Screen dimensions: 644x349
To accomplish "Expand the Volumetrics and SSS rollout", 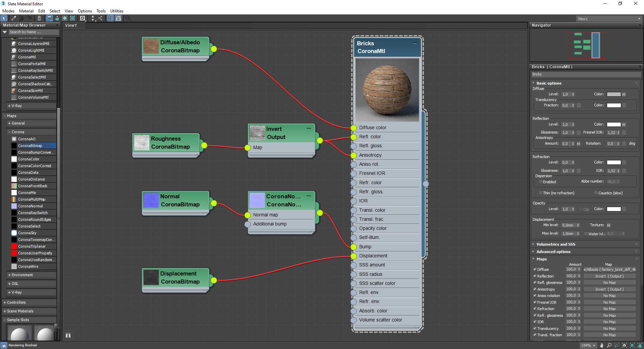I will click(x=555, y=244).
